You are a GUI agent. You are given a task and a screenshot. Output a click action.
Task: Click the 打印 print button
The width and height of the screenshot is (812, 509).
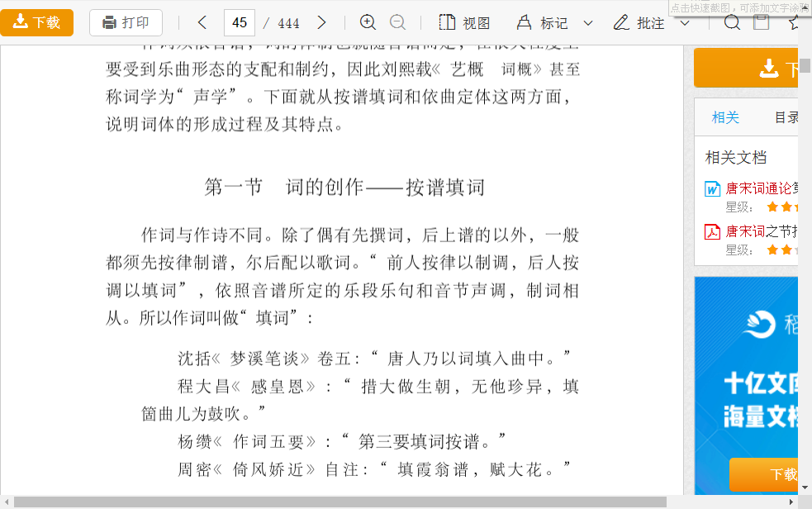(126, 22)
